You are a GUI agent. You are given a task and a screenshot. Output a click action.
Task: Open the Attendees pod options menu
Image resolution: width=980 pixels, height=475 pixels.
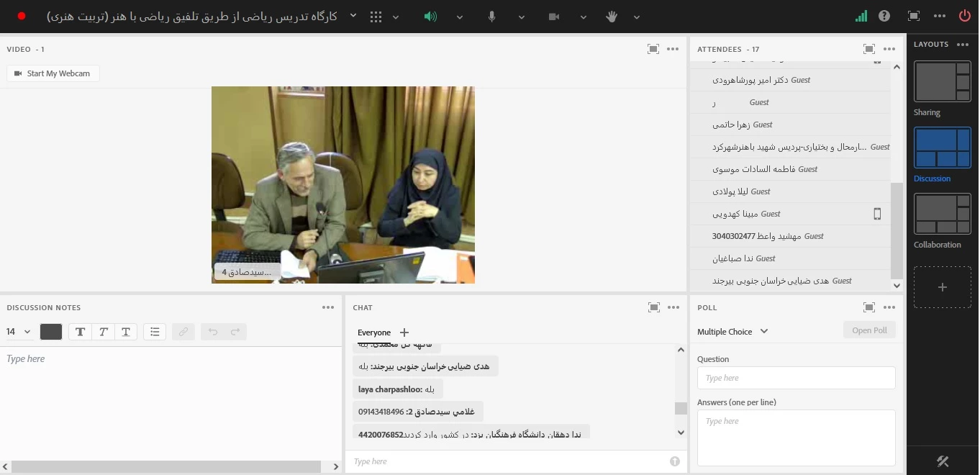pyautogui.click(x=889, y=49)
